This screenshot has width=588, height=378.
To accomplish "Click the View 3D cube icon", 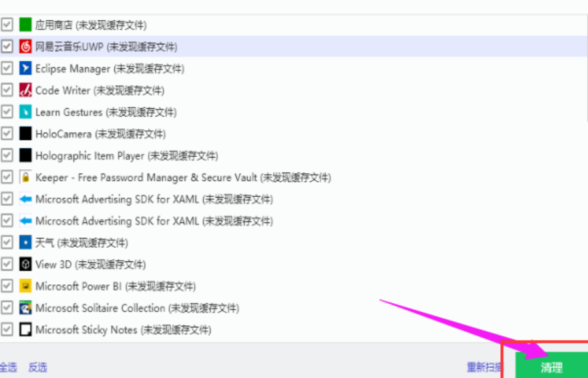I will pos(25,264).
